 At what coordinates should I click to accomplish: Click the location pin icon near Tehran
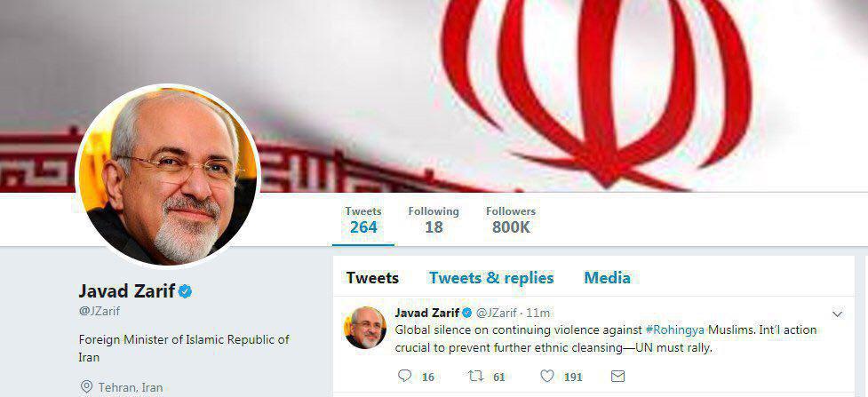[x=86, y=386]
